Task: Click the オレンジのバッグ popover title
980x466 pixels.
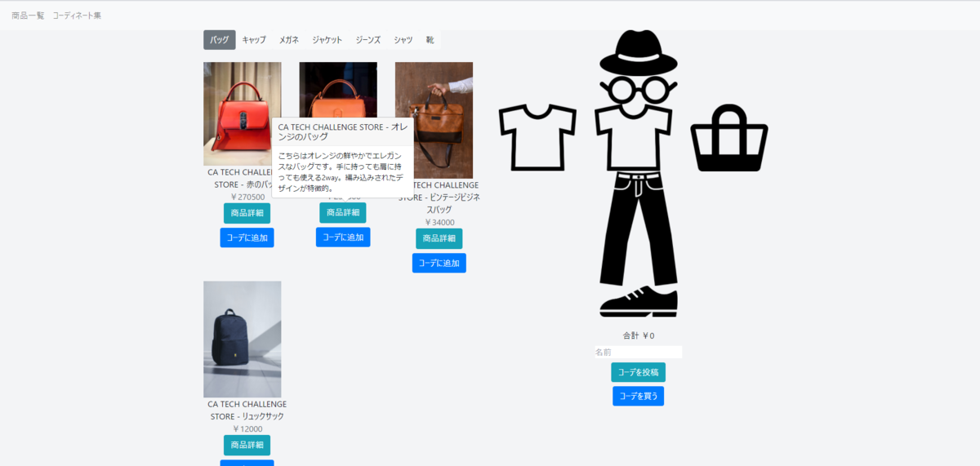Action: coord(343,131)
